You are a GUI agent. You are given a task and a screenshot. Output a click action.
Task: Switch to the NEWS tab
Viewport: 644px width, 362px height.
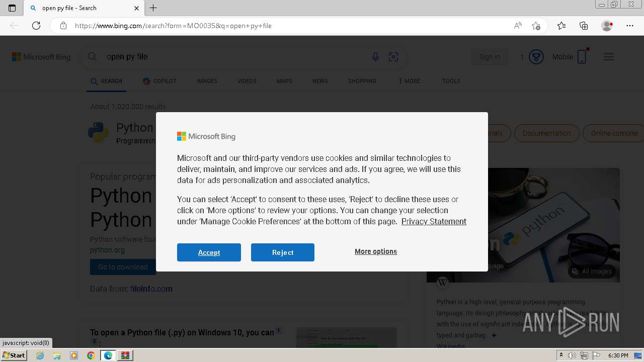click(x=320, y=81)
